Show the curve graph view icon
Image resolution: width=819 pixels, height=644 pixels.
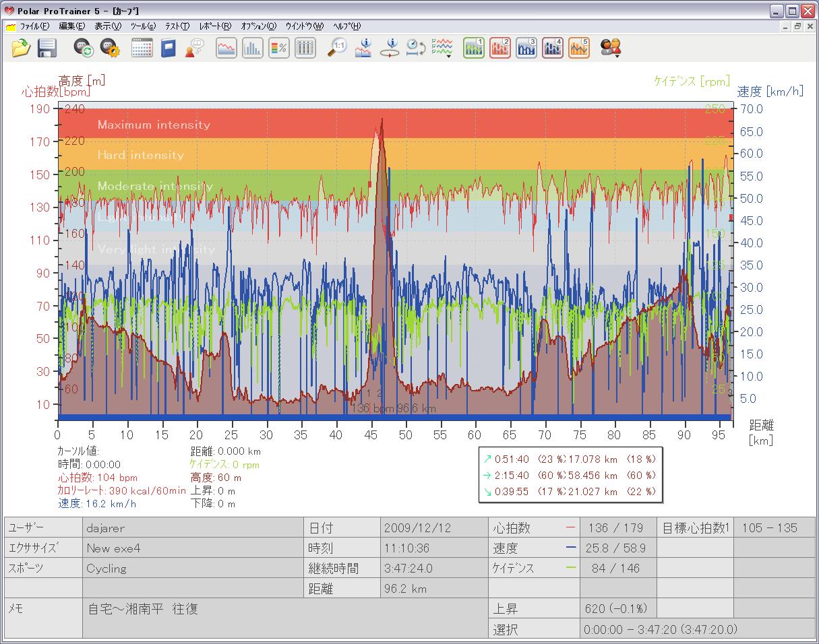click(x=226, y=48)
